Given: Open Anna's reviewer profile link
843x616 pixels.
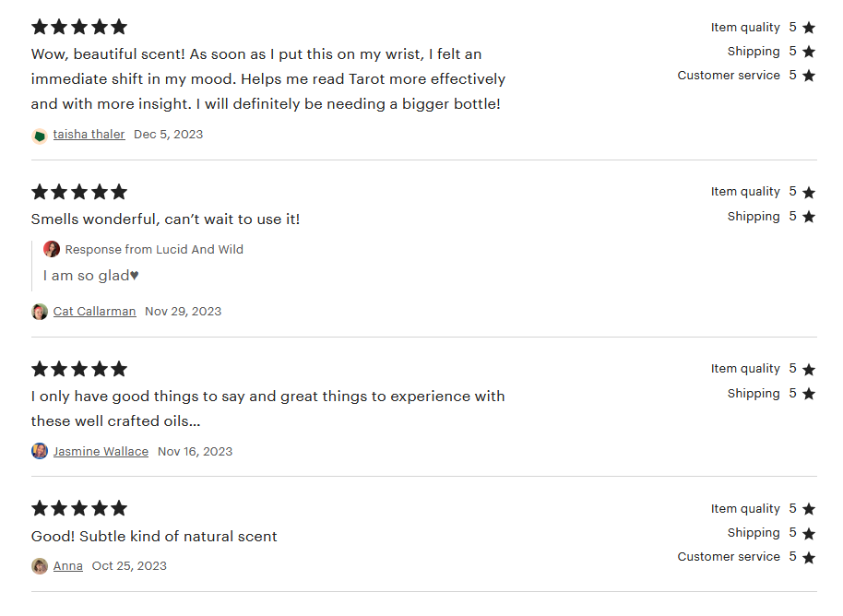Looking at the screenshot, I should 68,566.
